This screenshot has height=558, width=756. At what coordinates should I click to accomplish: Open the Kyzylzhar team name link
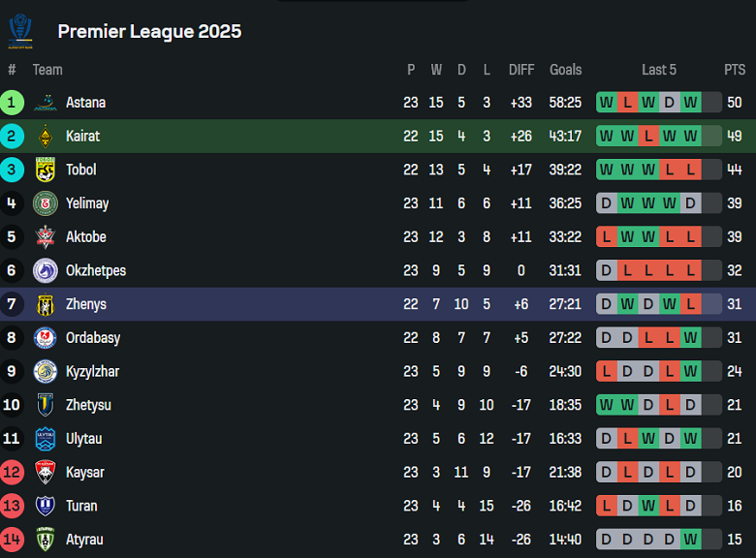pyautogui.click(x=93, y=371)
